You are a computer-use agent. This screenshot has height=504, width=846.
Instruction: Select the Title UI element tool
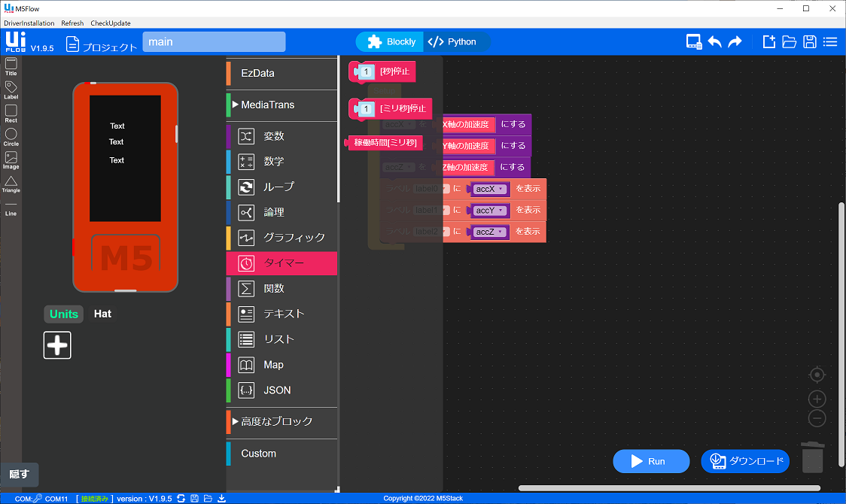pos(11,66)
